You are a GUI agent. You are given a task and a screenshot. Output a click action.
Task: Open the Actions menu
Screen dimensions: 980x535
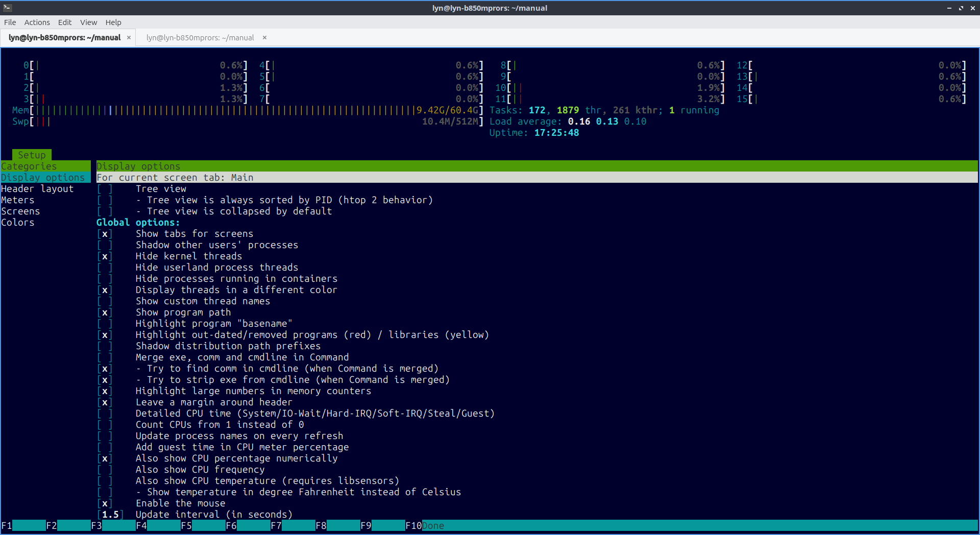[37, 22]
